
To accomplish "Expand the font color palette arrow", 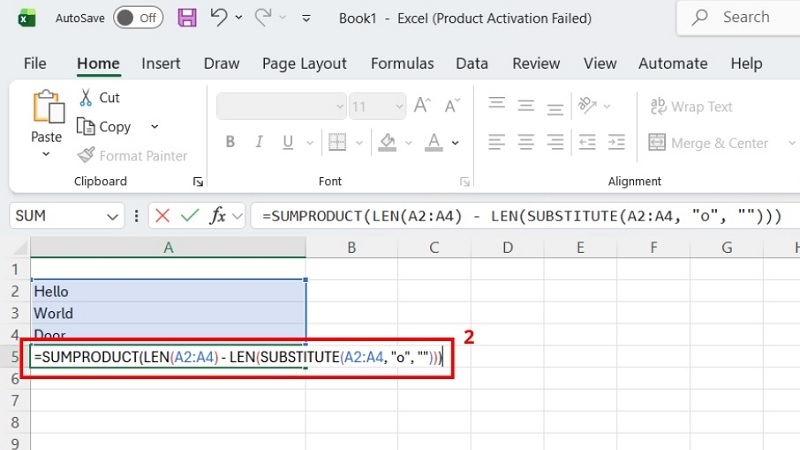I will click(455, 143).
